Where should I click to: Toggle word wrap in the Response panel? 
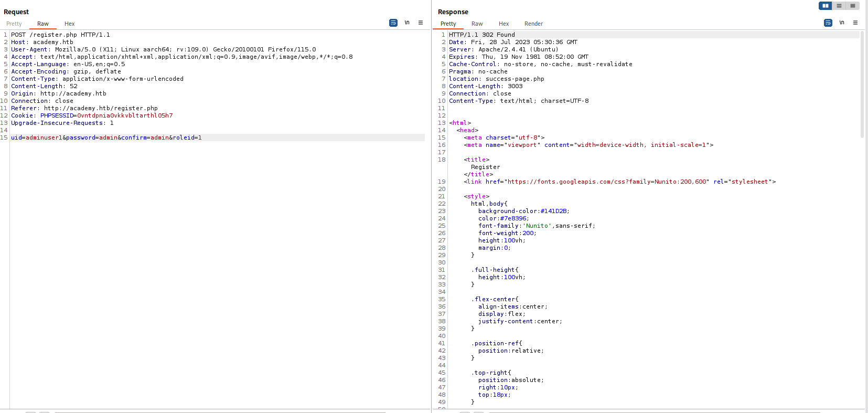point(828,23)
